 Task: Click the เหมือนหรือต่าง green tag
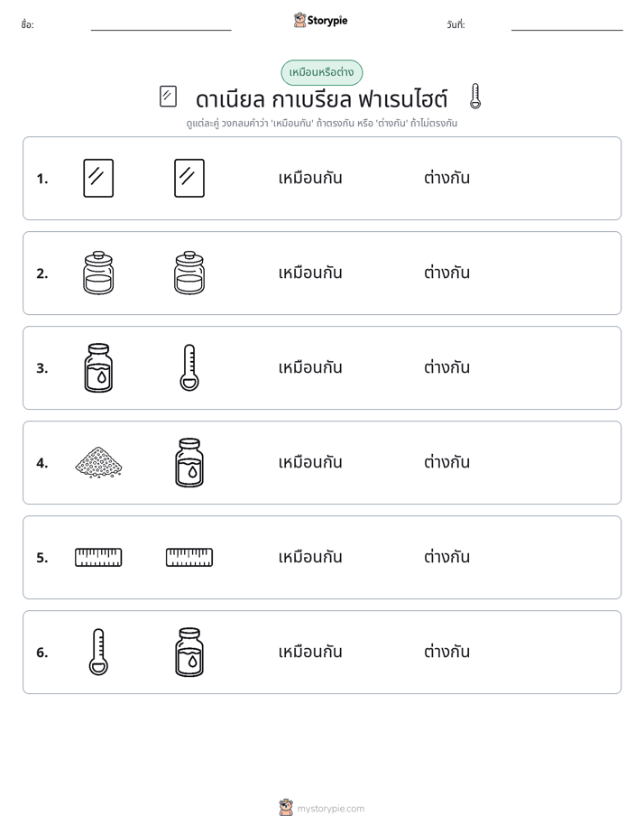321,72
